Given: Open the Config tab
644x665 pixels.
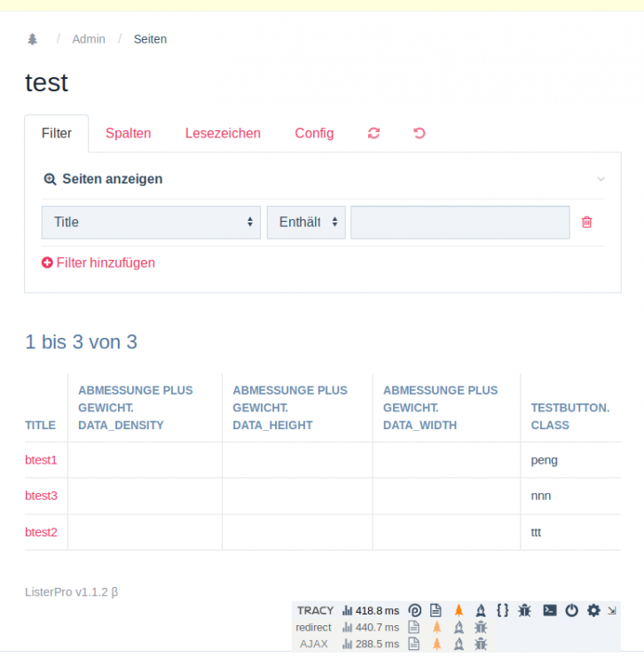Looking at the screenshot, I should [x=314, y=133].
